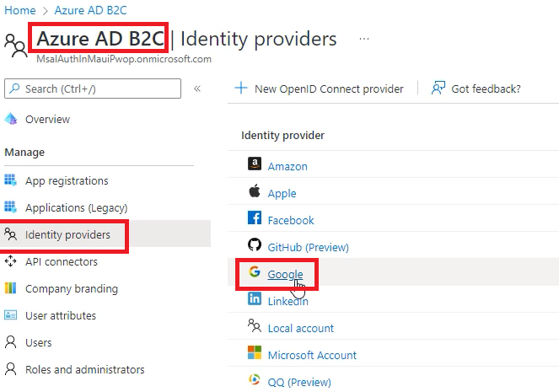
Task: Click the Microsoft four-color logo icon
Action: [x=255, y=352]
